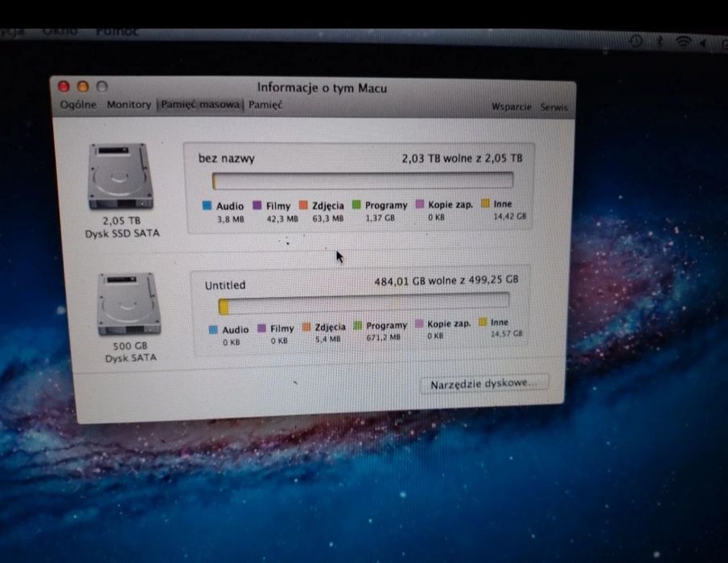
Task: Open the Monitory tab
Action: pos(129,105)
